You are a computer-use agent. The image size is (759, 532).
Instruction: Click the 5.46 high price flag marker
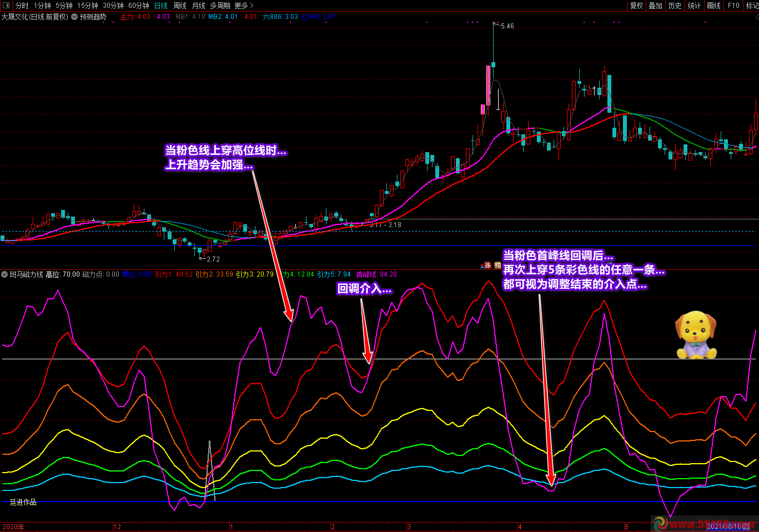pyautogui.click(x=506, y=26)
